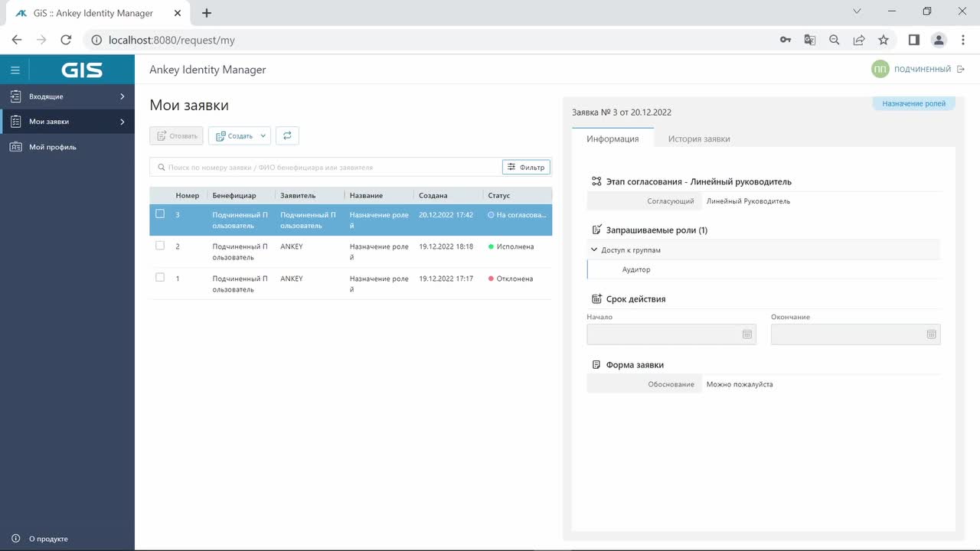Open a new browser tab
The height and width of the screenshot is (551, 980).
pos(207,13)
